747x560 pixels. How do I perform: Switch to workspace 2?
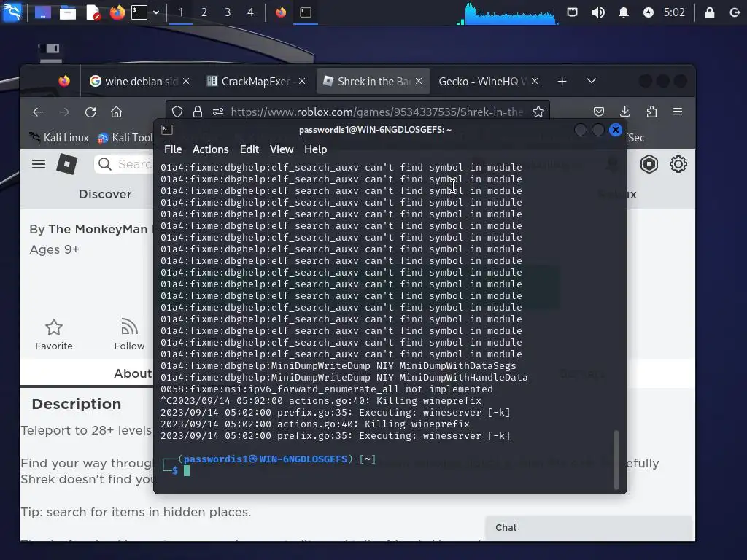tap(204, 12)
